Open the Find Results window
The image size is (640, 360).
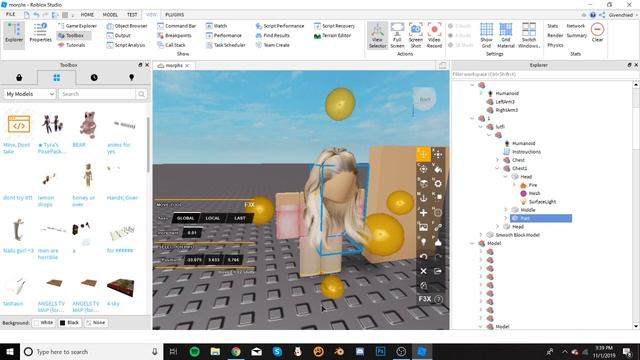273,36
